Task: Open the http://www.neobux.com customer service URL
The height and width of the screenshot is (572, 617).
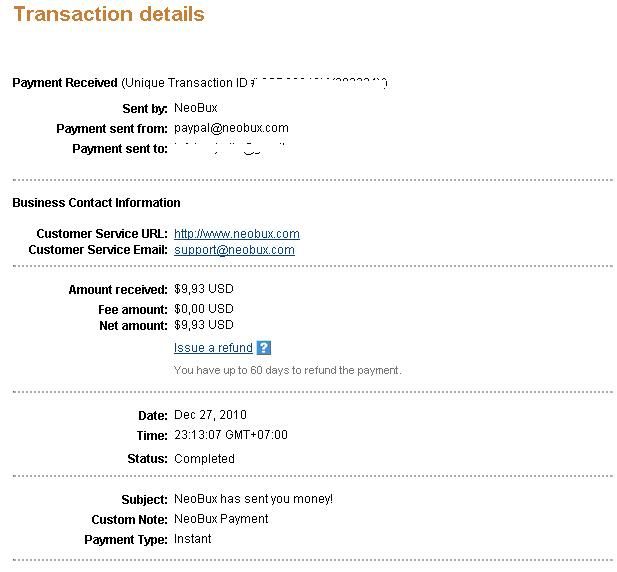Action: coord(237,234)
